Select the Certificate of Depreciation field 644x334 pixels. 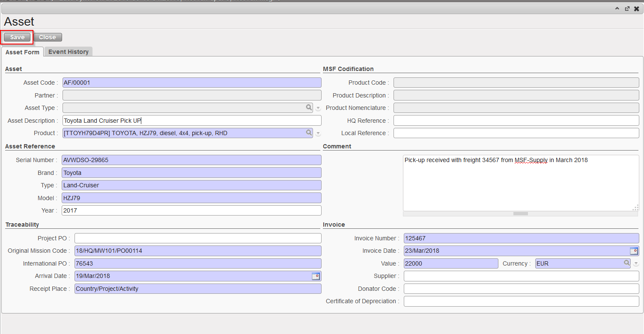click(521, 301)
